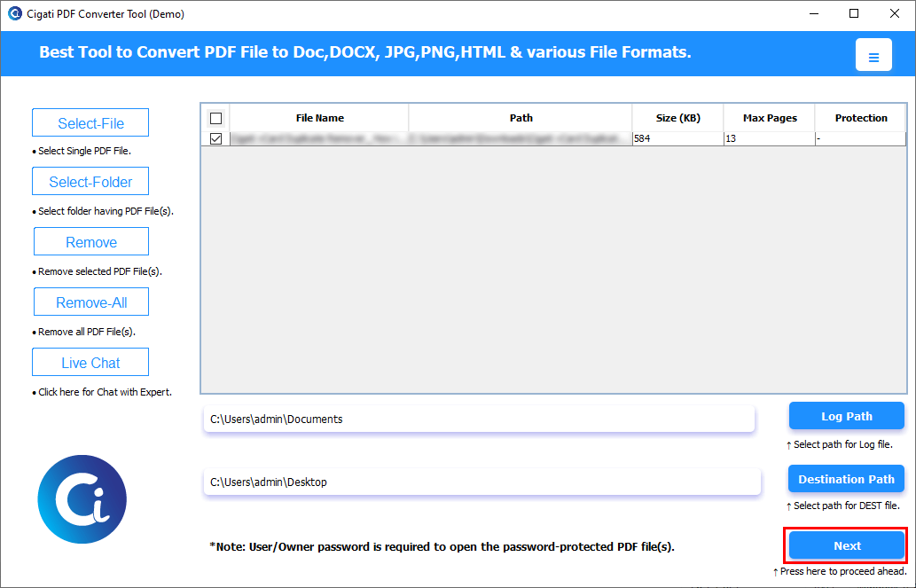Click the blurred file name cell

(x=319, y=138)
